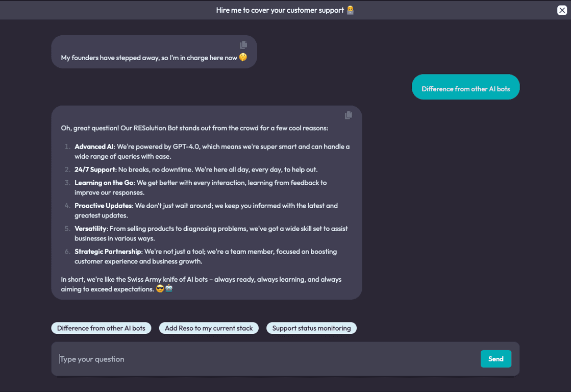Click the sunglasses emoji at message end
Screen dimensions: 571x392
click(x=160, y=288)
